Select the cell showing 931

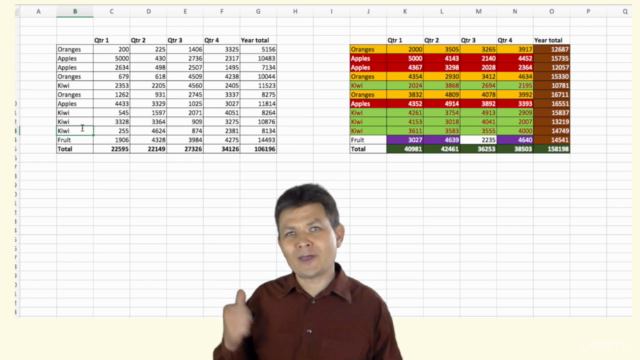click(x=148, y=94)
